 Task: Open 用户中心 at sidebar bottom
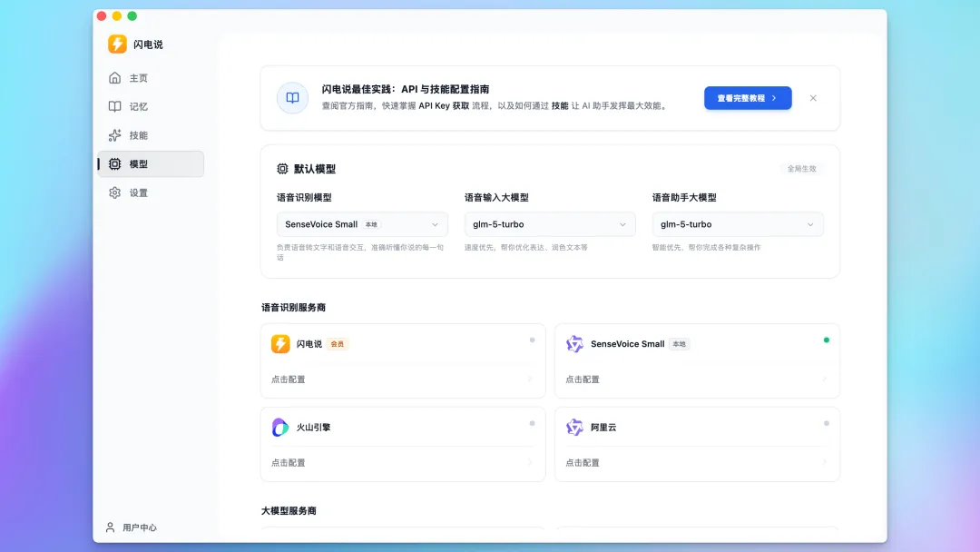tap(132, 527)
